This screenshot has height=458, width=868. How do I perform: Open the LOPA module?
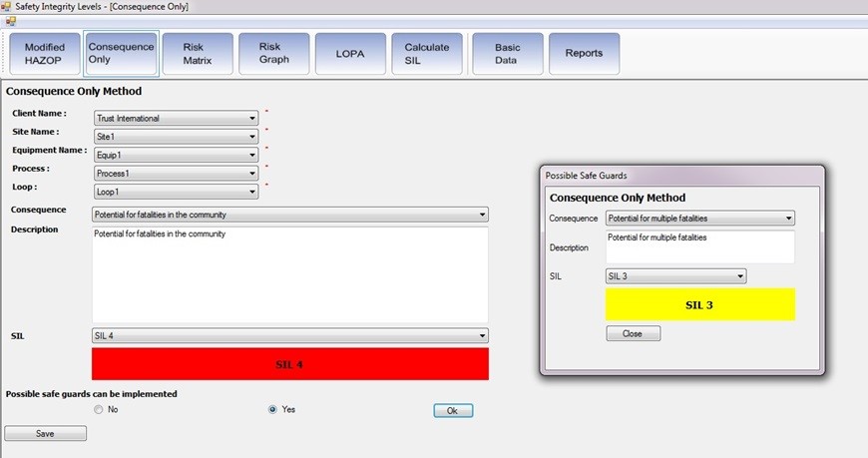[350, 54]
